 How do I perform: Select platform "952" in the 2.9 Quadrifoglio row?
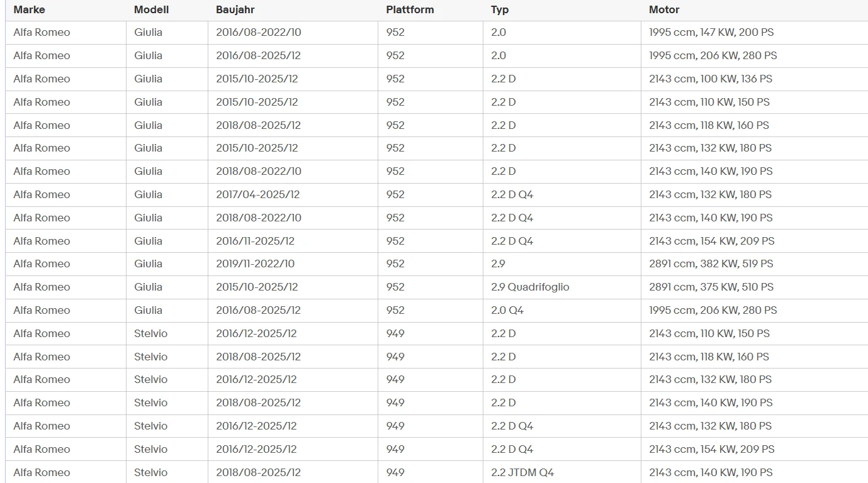click(x=395, y=287)
